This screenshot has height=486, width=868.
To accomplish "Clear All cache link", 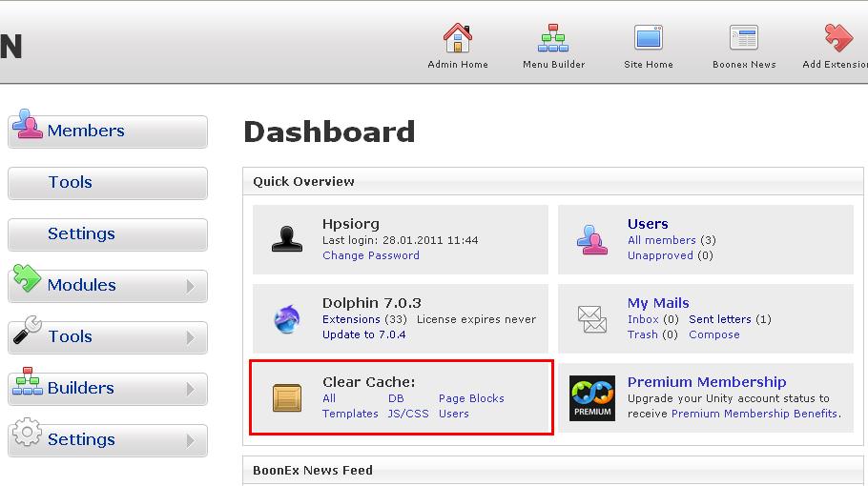I will (x=329, y=398).
